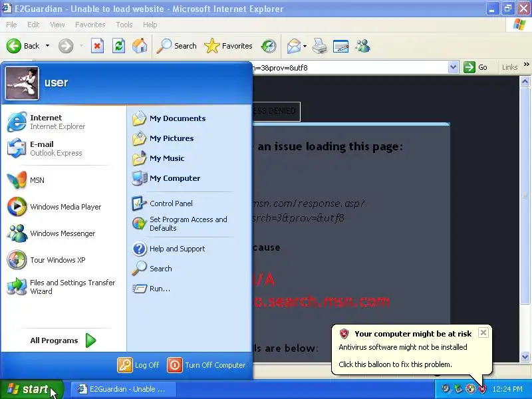Open Windows Messenger from Start menu
This screenshot has height=399, width=532.
tap(63, 233)
